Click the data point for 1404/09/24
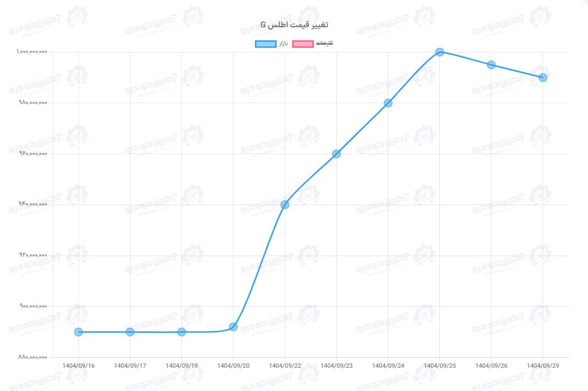This screenshot has height=391, width=588. click(x=388, y=103)
